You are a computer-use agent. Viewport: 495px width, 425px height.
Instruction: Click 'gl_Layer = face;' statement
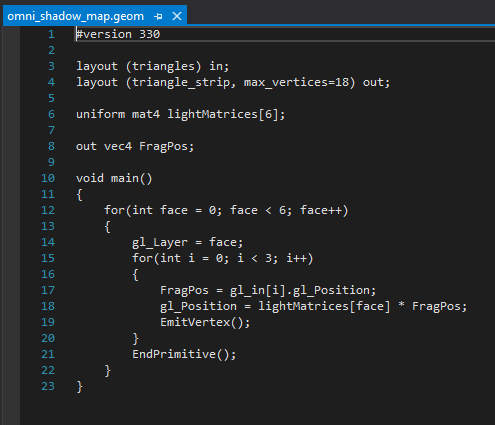[x=188, y=242]
